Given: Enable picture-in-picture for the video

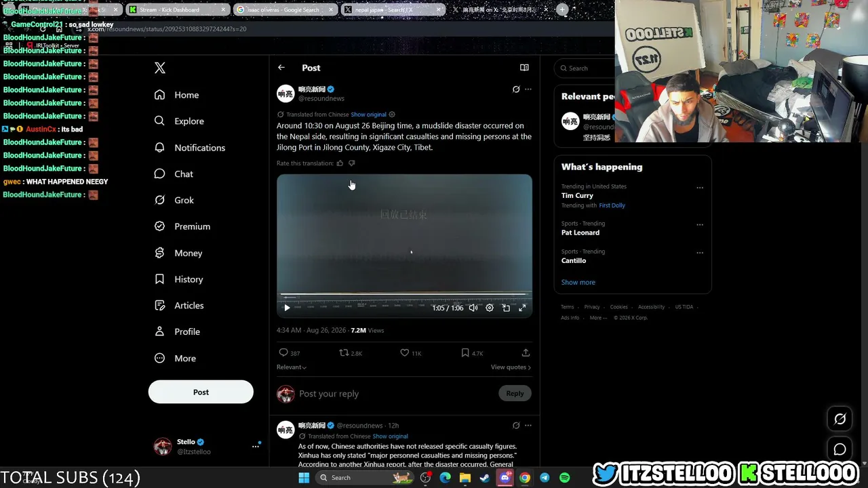Looking at the screenshot, I should [x=506, y=308].
